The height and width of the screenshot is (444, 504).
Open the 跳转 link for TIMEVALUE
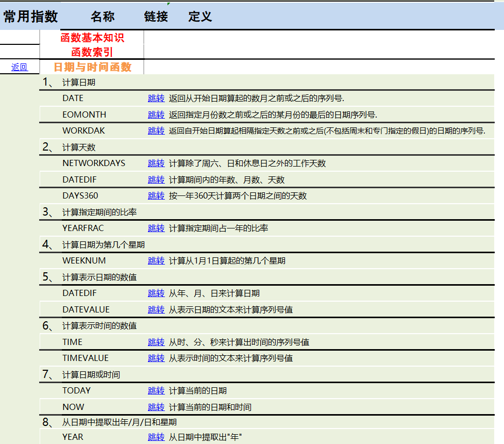tap(156, 358)
